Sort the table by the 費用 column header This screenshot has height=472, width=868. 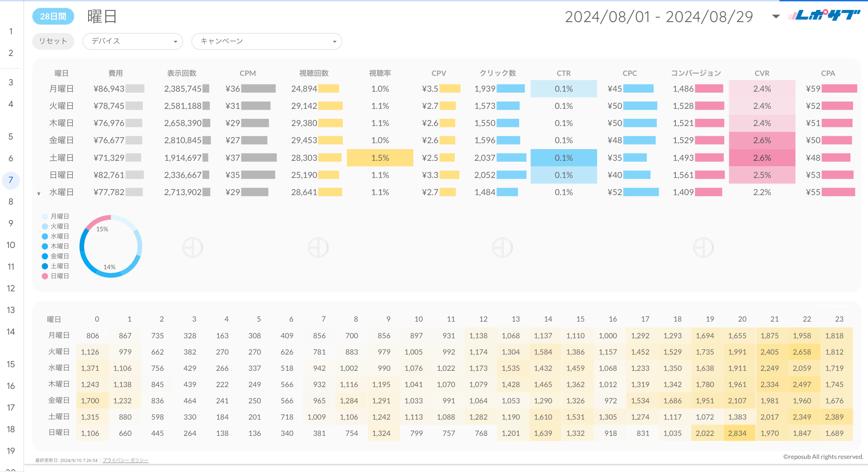coord(115,73)
